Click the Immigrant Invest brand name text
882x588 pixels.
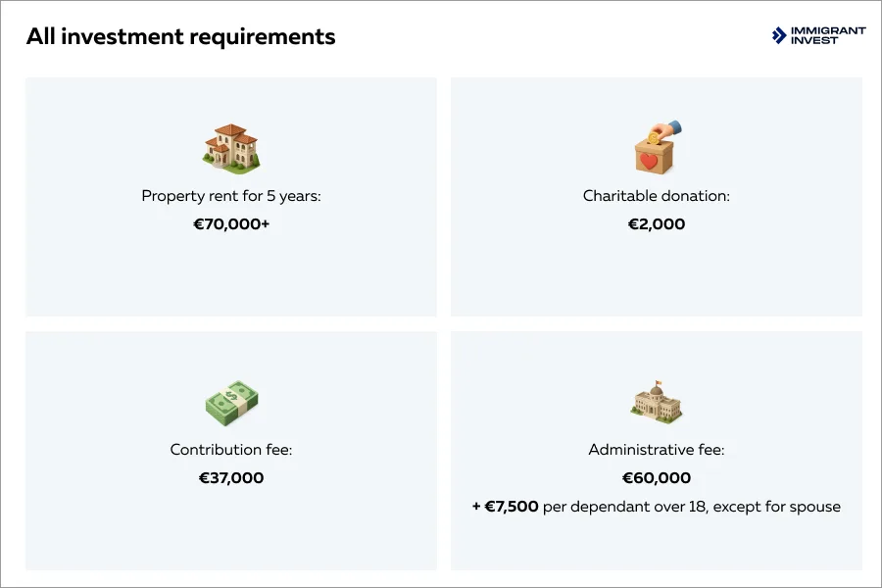click(828, 35)
